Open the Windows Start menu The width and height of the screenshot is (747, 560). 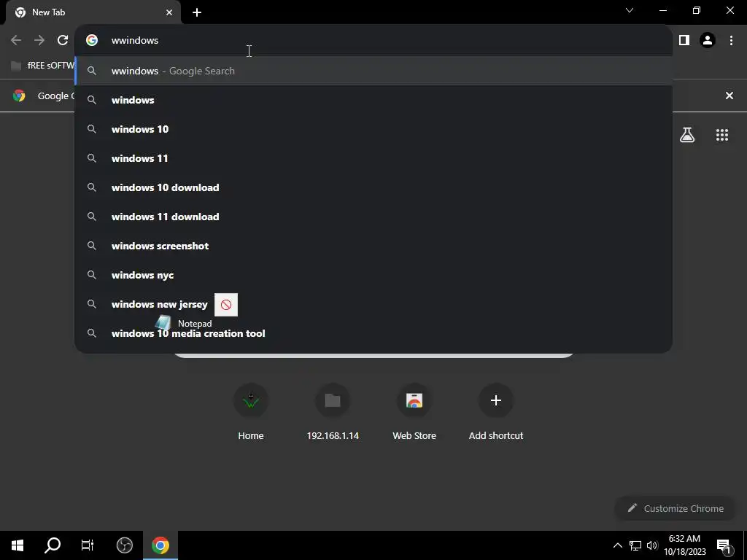(x=18, y=545)
